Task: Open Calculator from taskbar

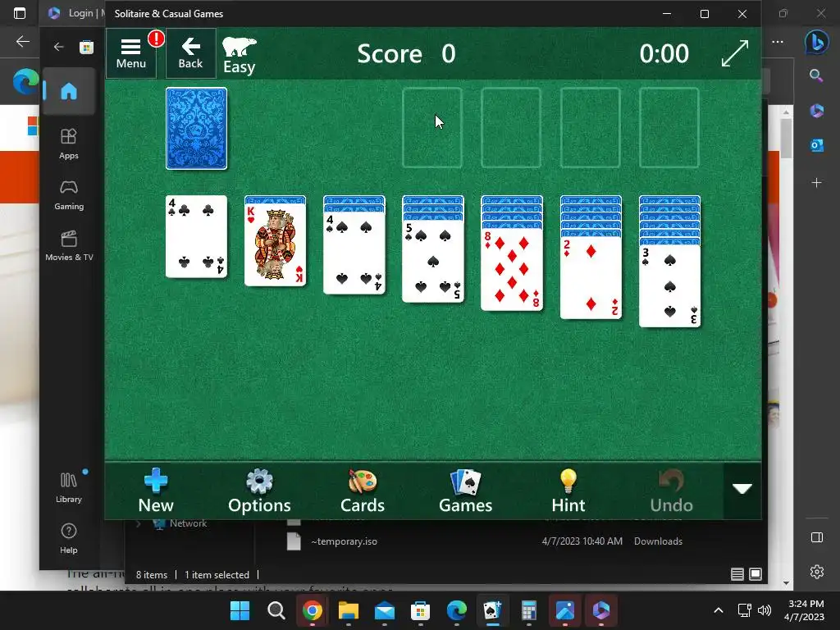Action: coord(529,610)
